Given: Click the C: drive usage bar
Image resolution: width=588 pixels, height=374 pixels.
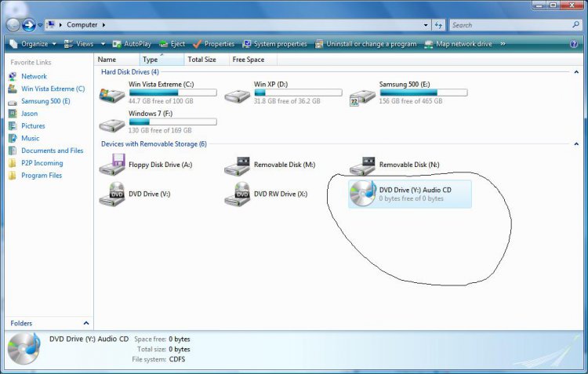Looking at the screenshot, I should coord(173,93).
